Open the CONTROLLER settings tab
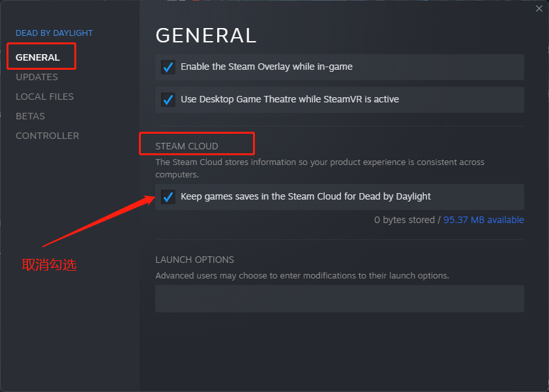This screenshot has width=549, height=392. [47, 136]
